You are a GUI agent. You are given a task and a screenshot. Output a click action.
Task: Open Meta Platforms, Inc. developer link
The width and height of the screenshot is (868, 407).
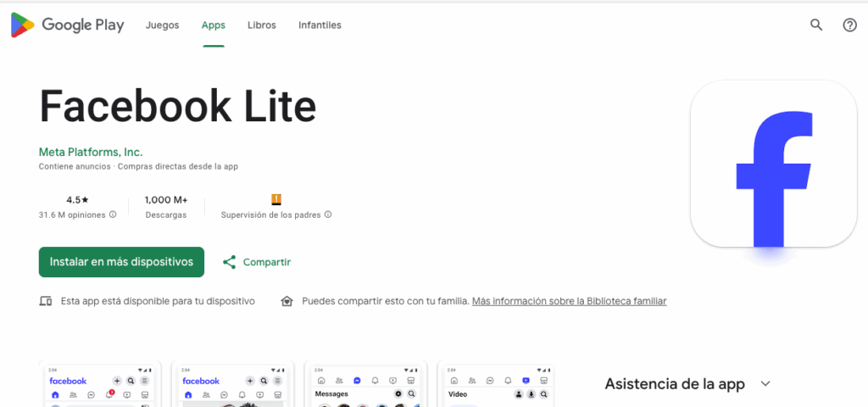click(x=91, y=152)
